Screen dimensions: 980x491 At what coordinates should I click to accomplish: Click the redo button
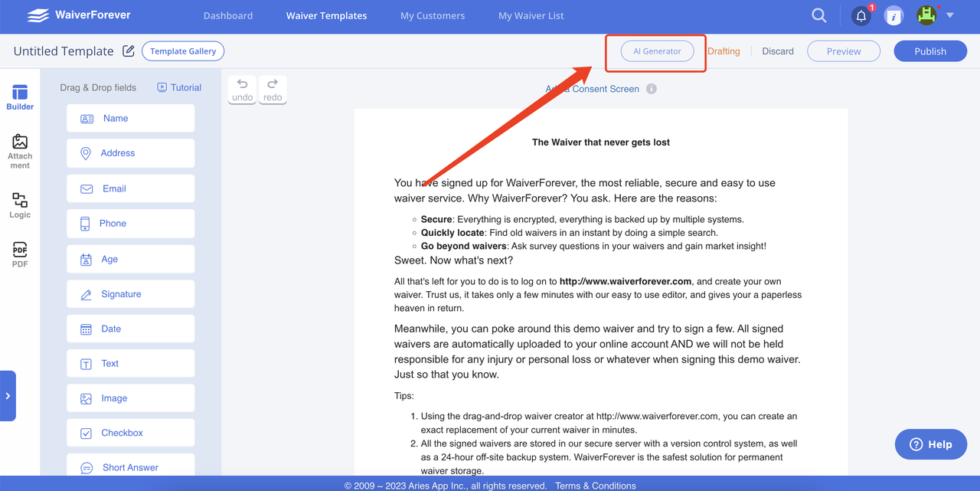273,90
